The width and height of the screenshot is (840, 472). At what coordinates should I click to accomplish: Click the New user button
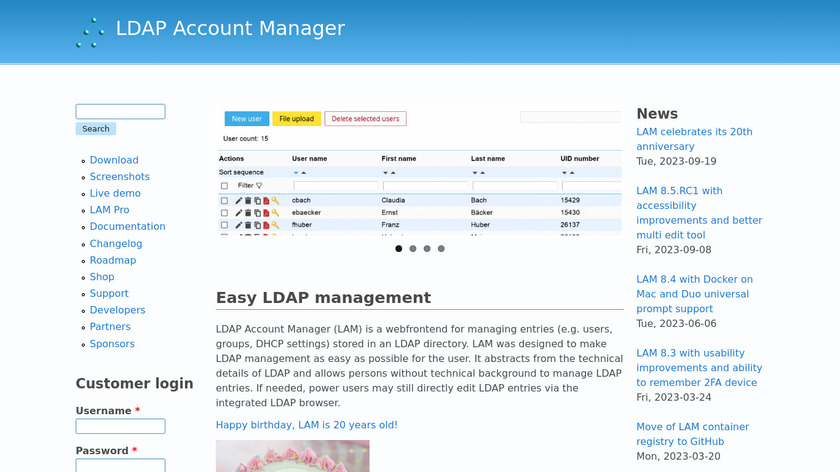247,119
